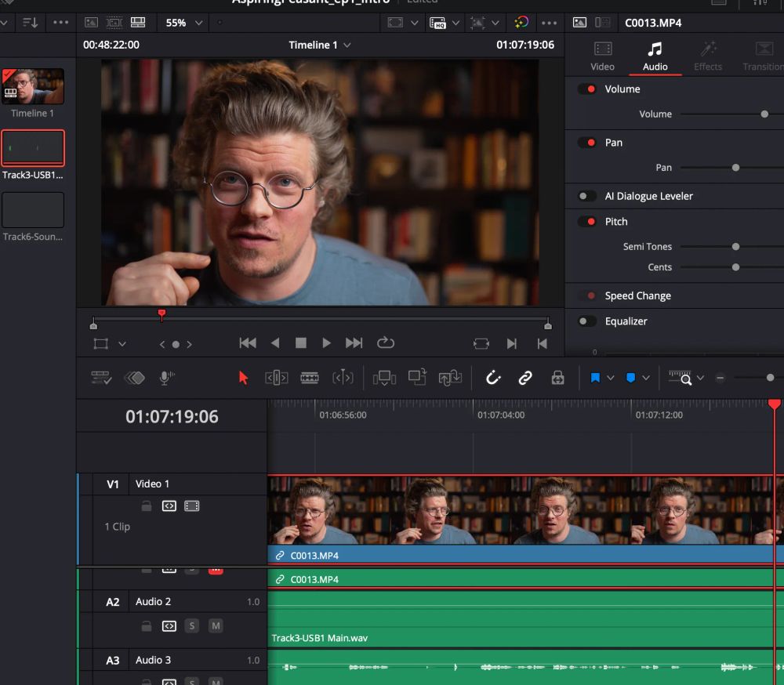Screen dimensions: 784x685
Task: Play the timeline in reverse
Action: click(x=275, y=343)
